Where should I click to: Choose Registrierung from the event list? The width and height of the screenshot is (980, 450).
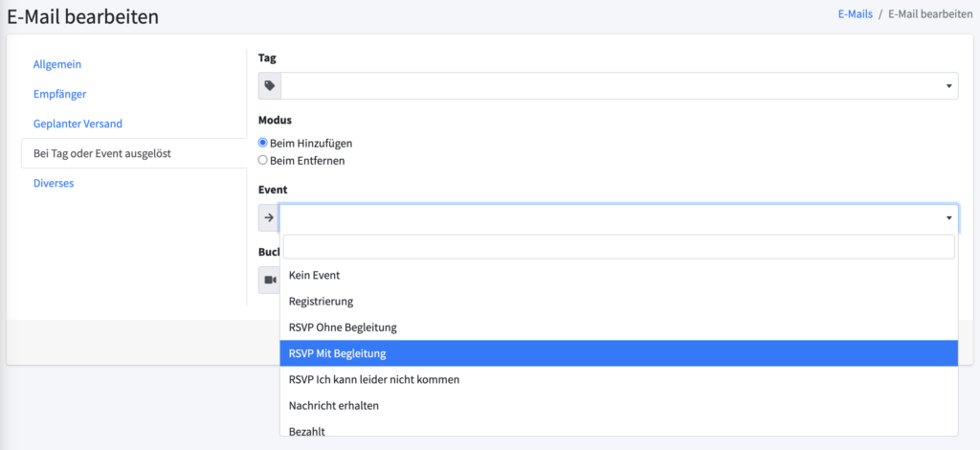(321, 302)
